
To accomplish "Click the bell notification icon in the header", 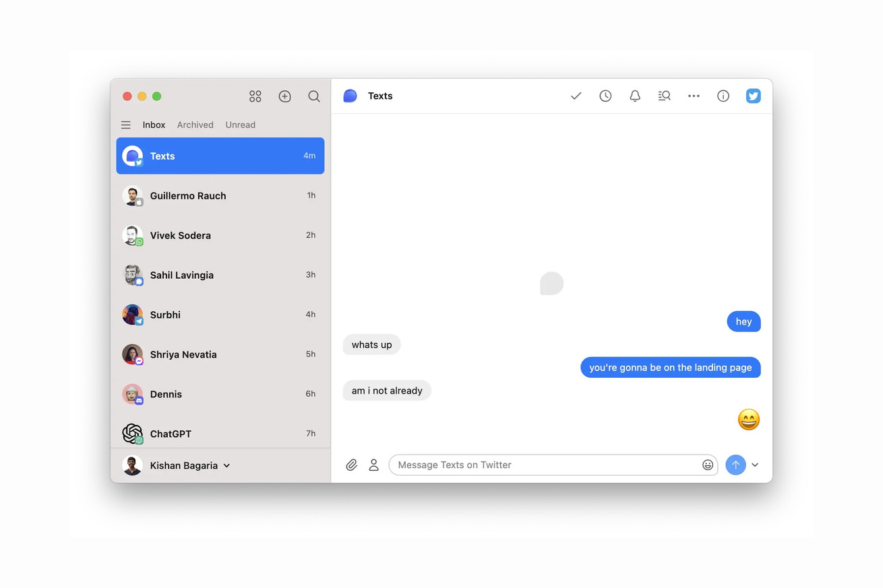I will tap(635, 96).
